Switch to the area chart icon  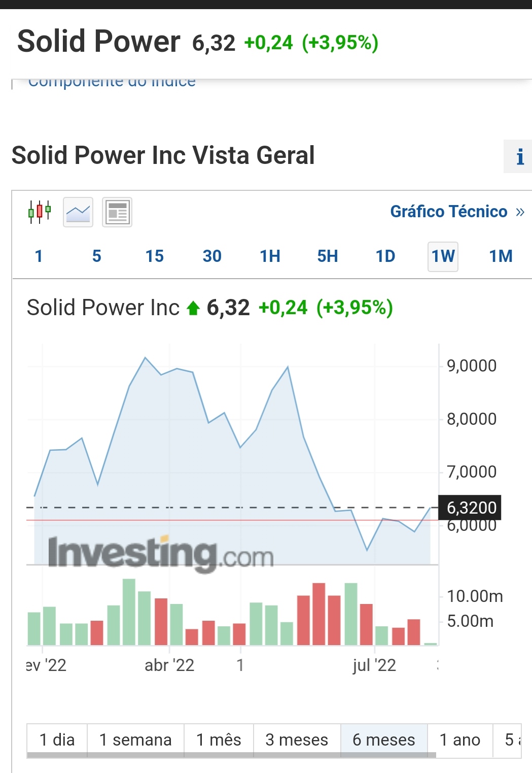pyautogui.click(x=78, y=212)
